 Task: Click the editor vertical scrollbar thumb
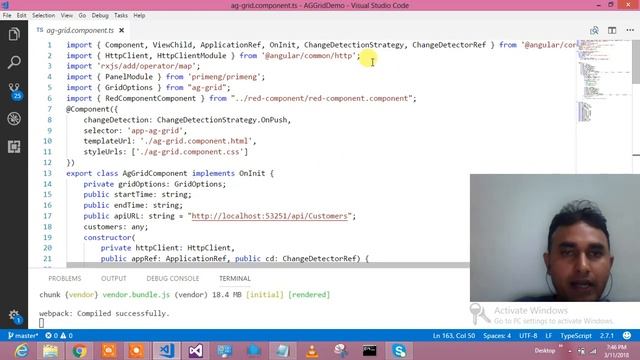[x=636, y=61]
